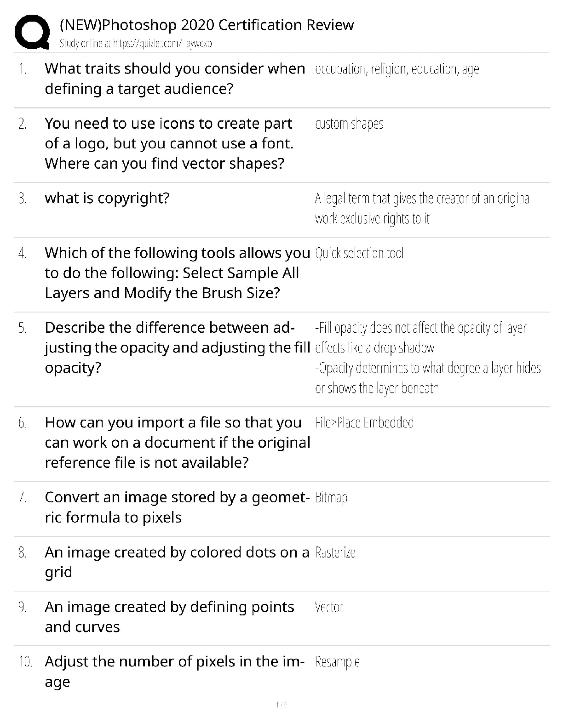Select the 'what is copyright?' question
The height and width of the screenshot is (728, 563).
(x=107, y=198)
